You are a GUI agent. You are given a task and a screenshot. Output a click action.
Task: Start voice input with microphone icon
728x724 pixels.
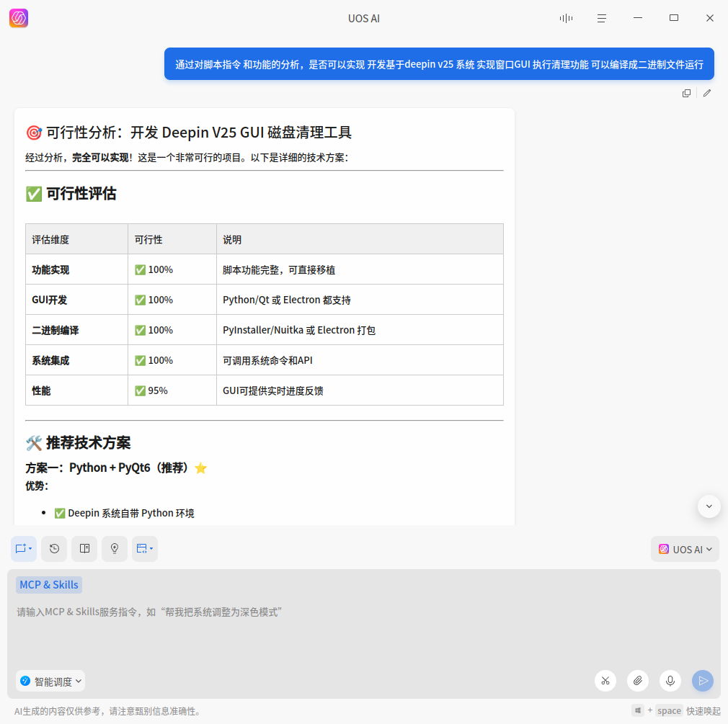(670, 681)
